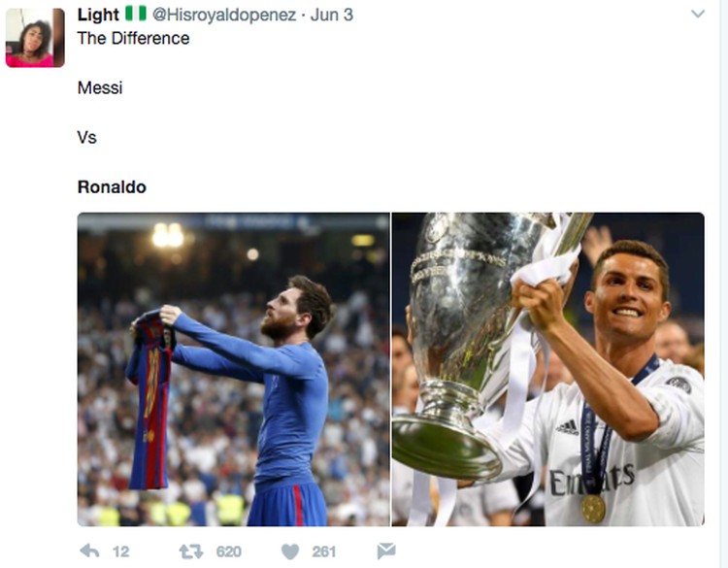The image size is (728, 568).
Task: Click the profile avatar picture
Action: coord(35,38)
